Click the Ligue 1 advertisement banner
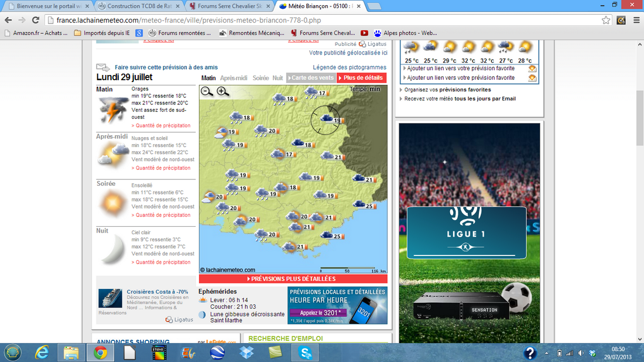This screenshot has width=644, height=362. click(x=470, y=232)
